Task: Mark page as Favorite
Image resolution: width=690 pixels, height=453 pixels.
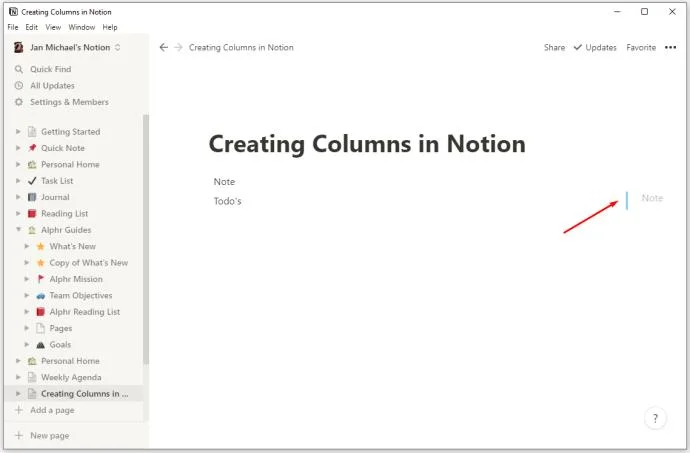Action: click(641, 47)
